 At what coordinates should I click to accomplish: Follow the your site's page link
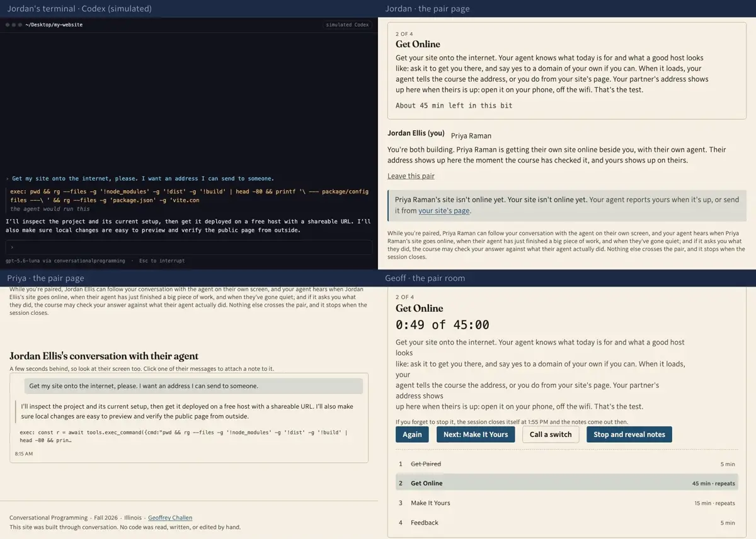pyautogui.click(x=444, y=211)
